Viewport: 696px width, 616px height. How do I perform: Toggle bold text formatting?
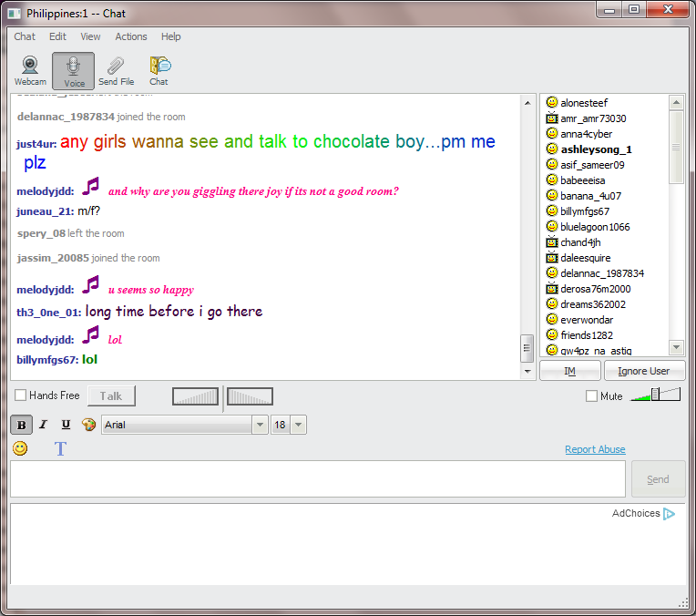coord(21,425)
